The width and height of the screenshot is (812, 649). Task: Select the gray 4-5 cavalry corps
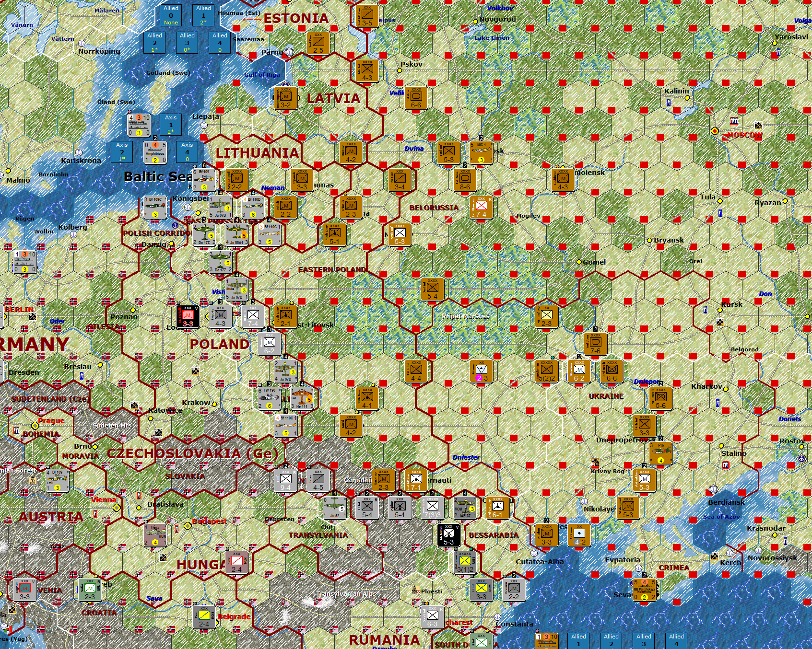318,480
